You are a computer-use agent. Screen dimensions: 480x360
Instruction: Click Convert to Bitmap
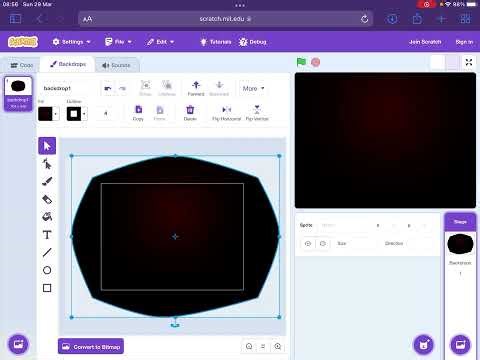91,347
